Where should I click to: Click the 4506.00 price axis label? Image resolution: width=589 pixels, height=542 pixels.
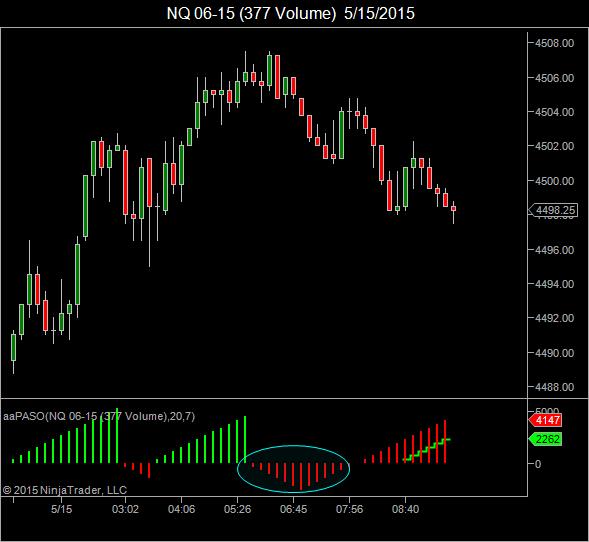click(x=554, y=78)
